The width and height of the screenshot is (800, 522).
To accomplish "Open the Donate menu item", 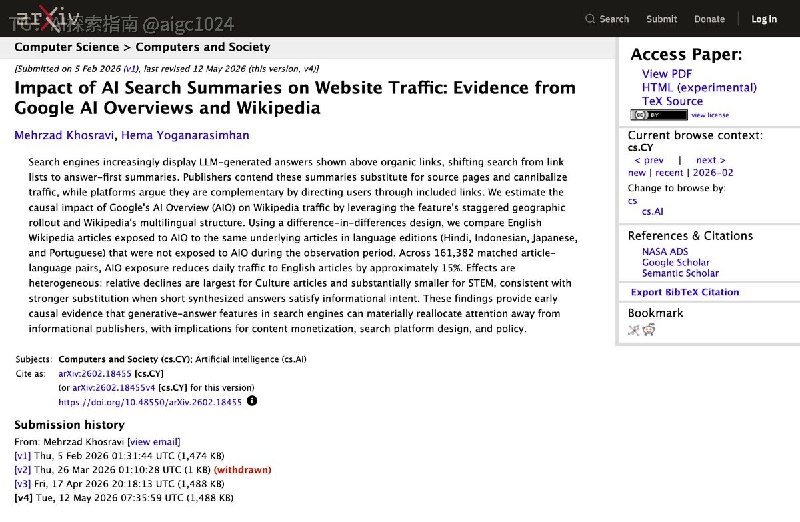I will (709, 19).
